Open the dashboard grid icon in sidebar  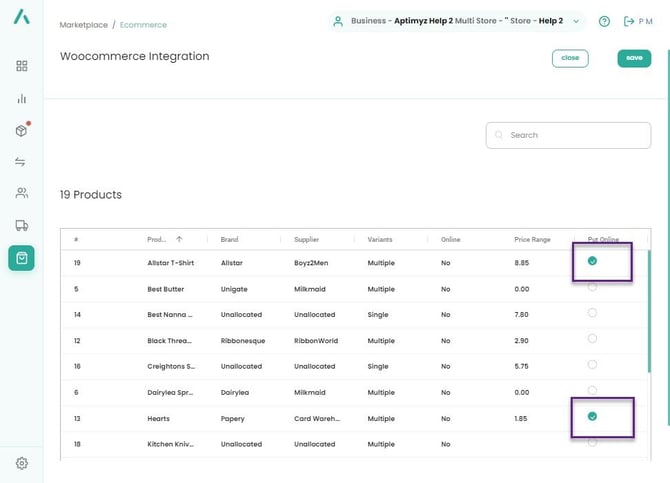(x=22, y=66)
